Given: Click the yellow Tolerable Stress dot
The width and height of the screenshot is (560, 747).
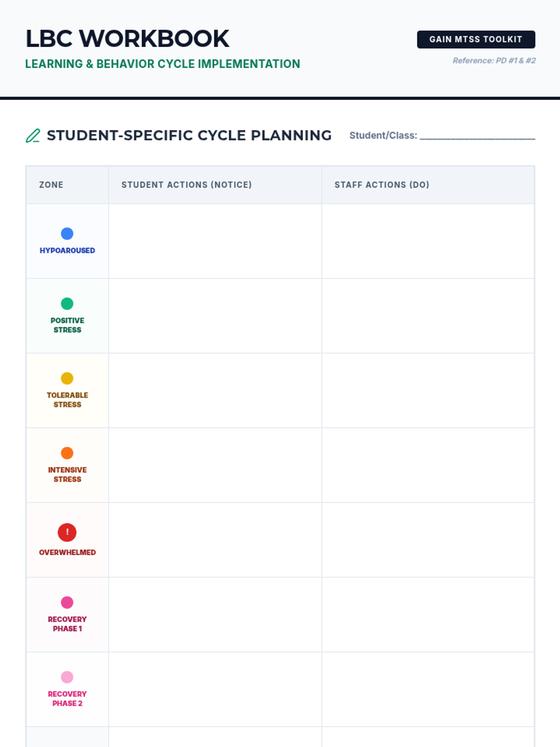Looking at the screenshot, I should point(67,378).
